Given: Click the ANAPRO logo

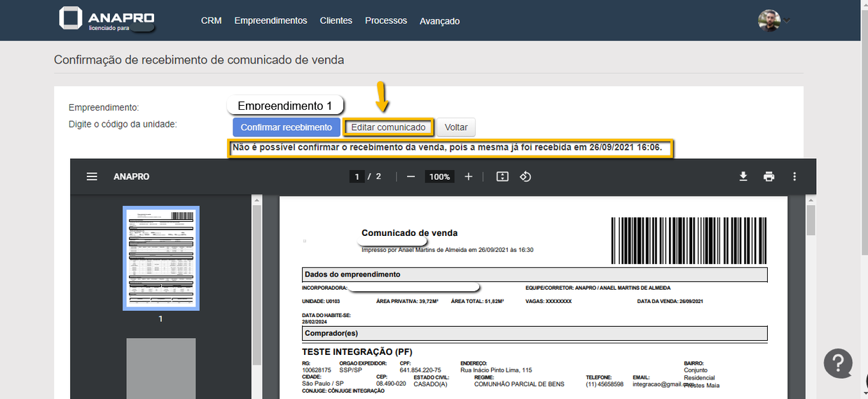Looking at the screenshot, I should click(106, 20).
